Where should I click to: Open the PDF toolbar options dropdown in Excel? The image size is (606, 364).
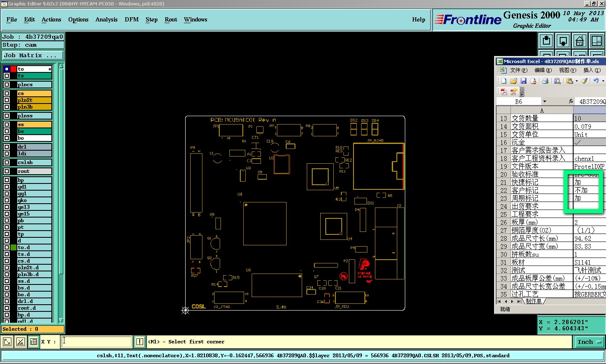click(522, 92)
